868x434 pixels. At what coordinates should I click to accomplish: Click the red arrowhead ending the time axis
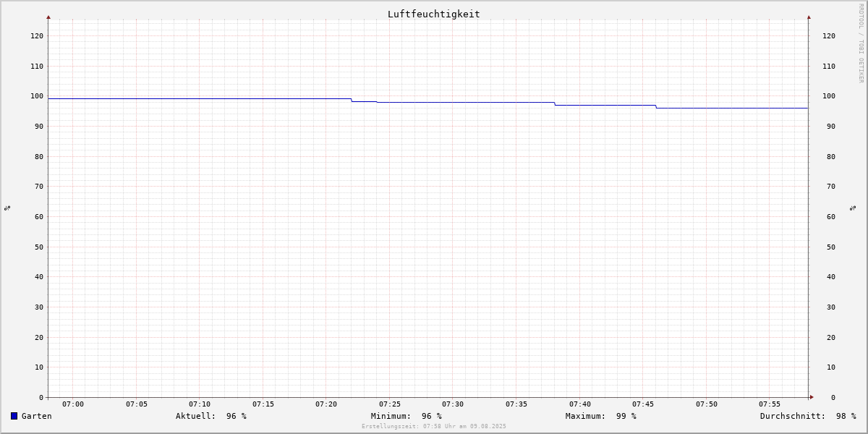tap(812, 397)
